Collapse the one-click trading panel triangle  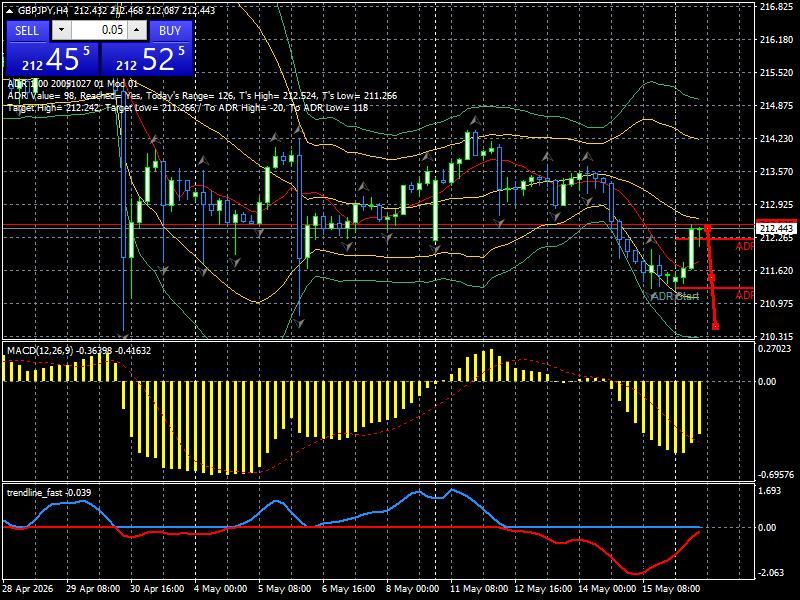(x=11, y=10)
